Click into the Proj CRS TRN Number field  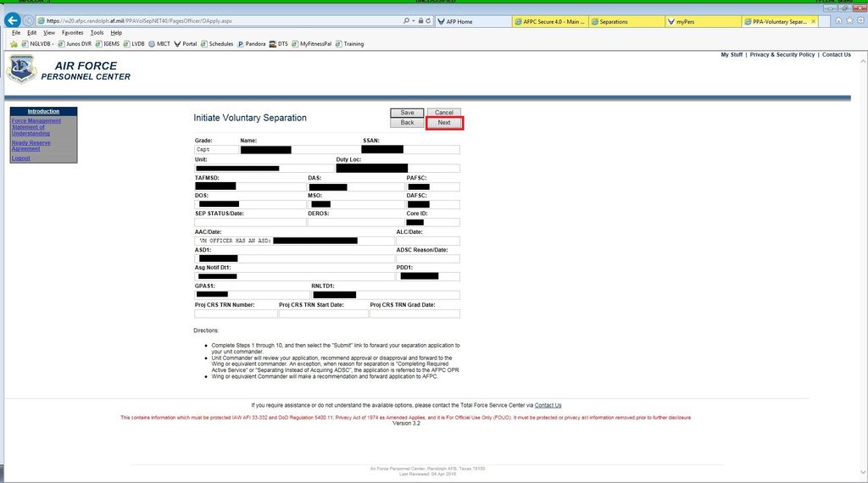click(236, 314)
